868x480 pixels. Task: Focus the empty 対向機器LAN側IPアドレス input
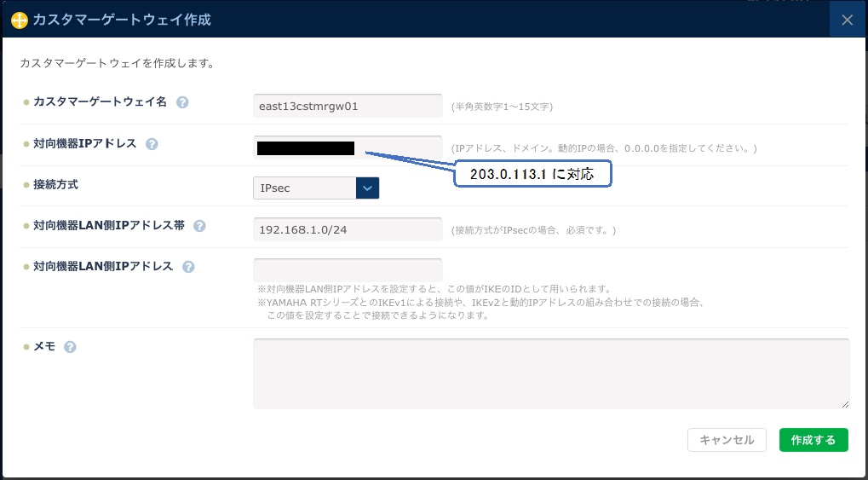(x=348, y=269)
